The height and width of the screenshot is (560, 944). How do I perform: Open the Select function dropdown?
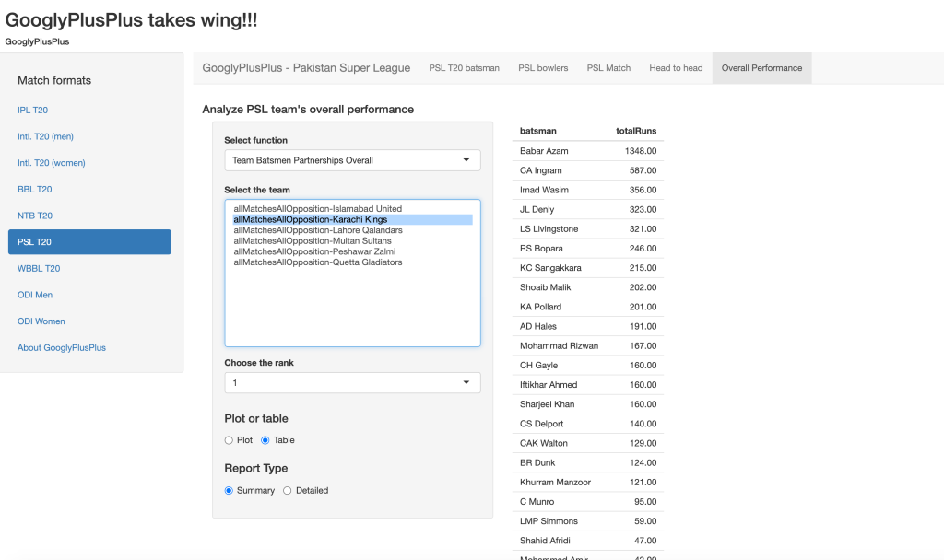coord(352,160)
